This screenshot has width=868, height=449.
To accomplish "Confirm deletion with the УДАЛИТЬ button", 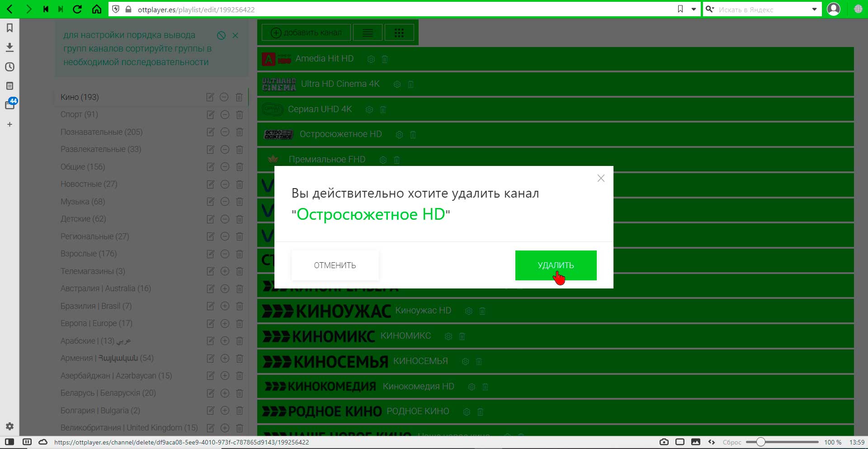I will tap(556, 265).
